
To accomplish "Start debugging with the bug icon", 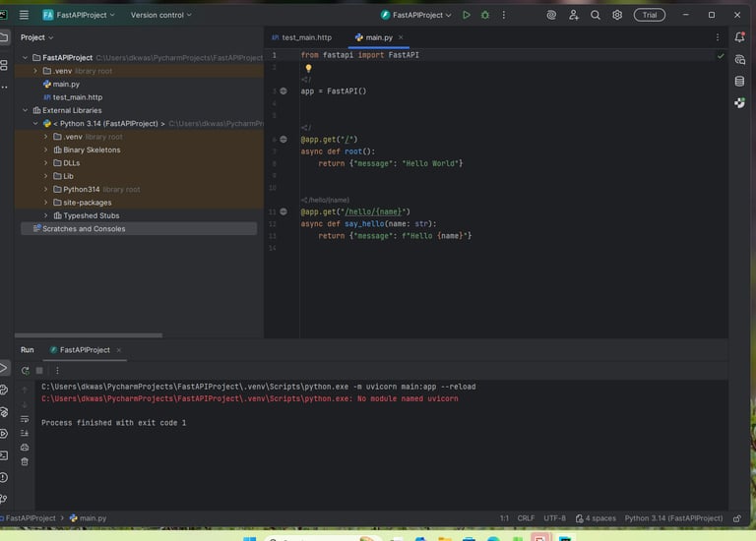I will [x=484, y=15].
